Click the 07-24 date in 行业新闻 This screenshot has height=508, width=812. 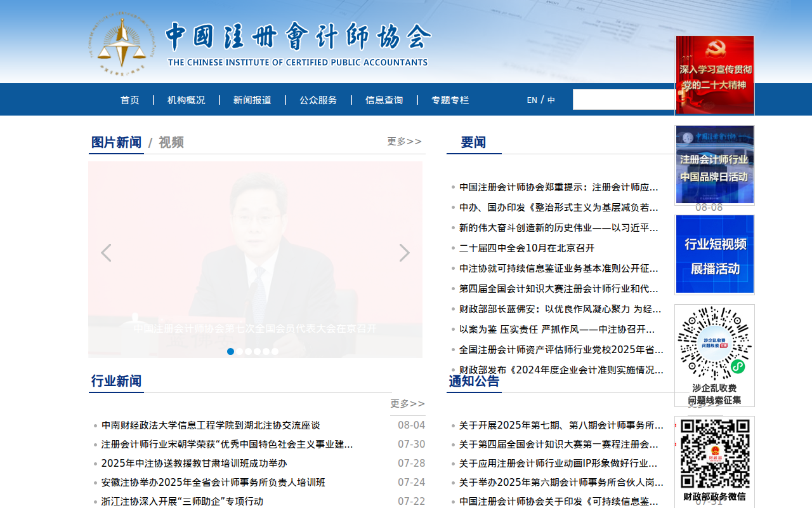coord(412,483)
